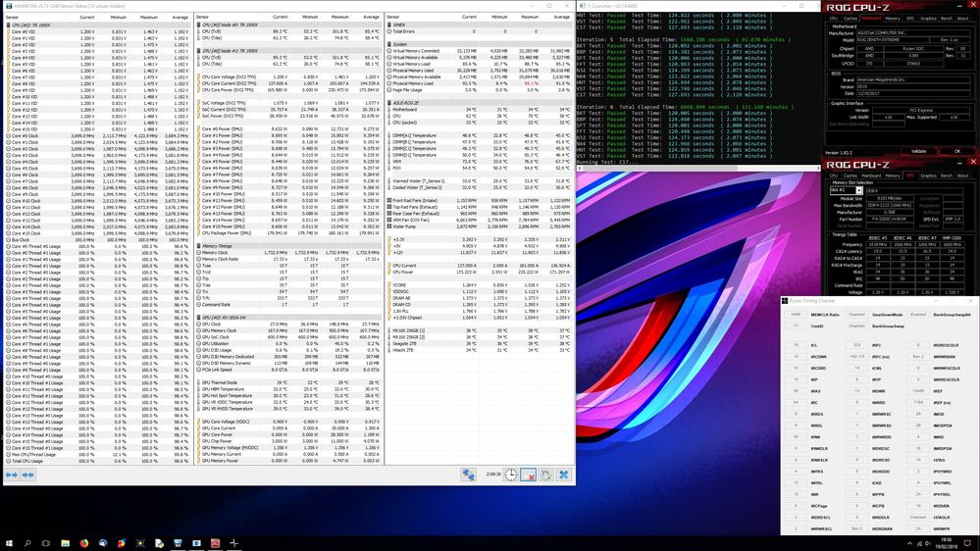Toggle HWiNFO logging sheet icon with red X

[x=528, y=475]
